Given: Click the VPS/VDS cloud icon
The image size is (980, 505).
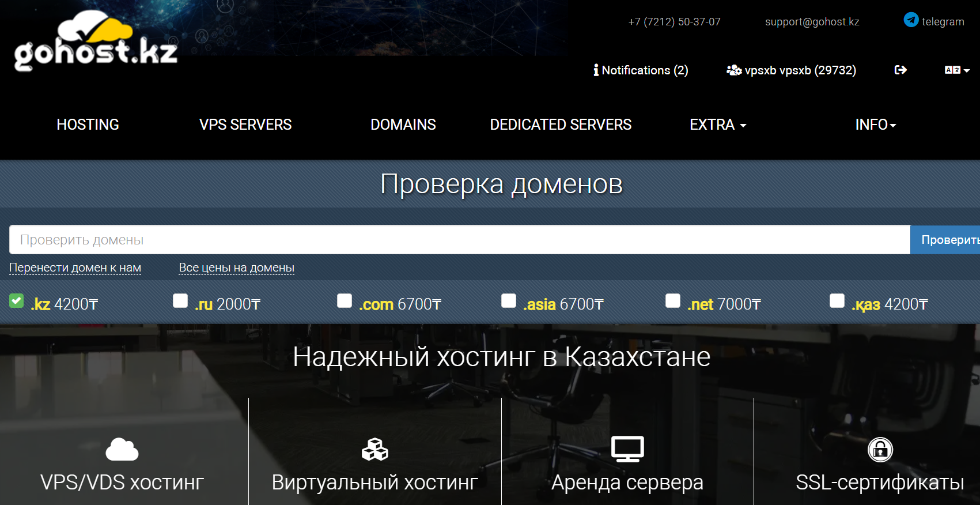Looking at the screenshot, I should click(x=122, y=450).
